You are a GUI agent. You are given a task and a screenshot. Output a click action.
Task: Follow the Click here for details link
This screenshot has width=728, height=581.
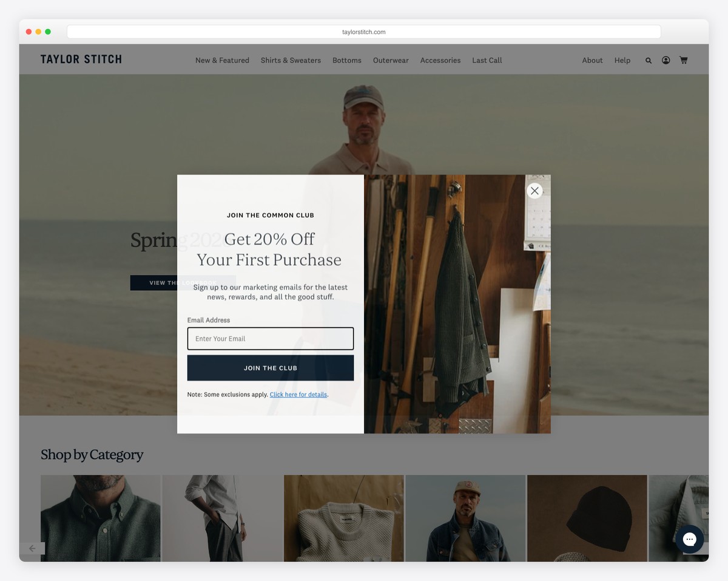coord(298,395)
